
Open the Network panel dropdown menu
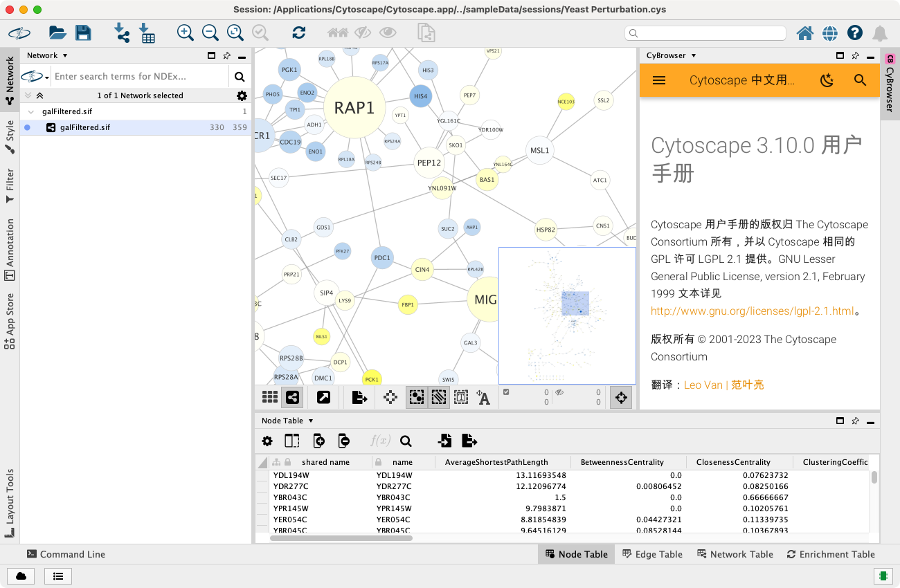coord(65,55)
